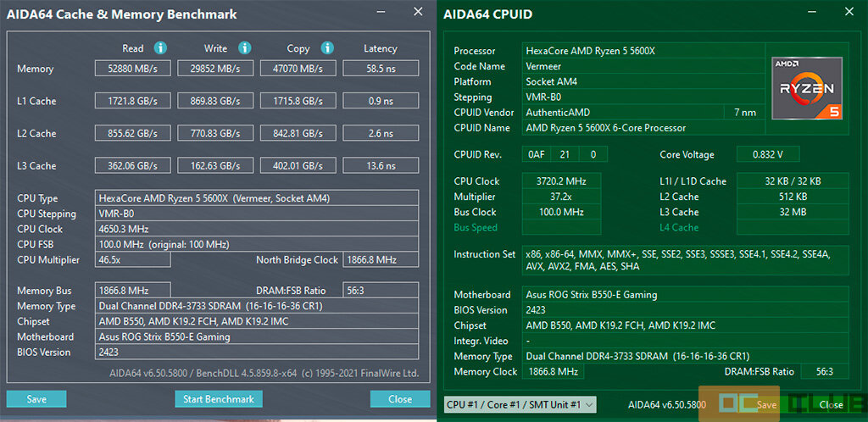Click the Processor name field in CPUID
This screenshot has height=422, width=868.
point(644,50)
